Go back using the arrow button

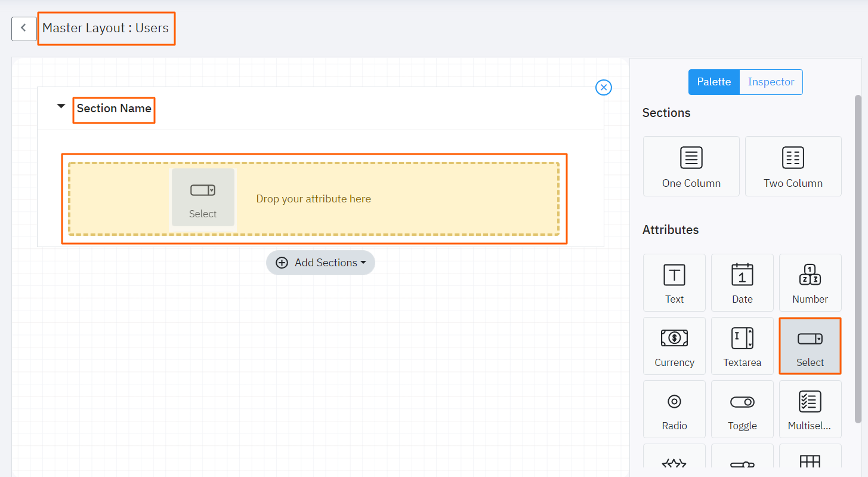(x=24, y=29)
